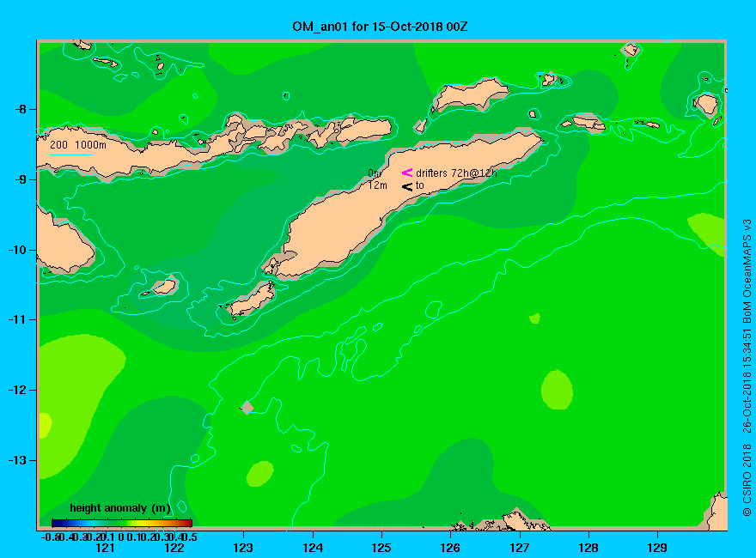Click the longitude label 128
The height and width of the screenshot is (558, 756).
point(588,548)
